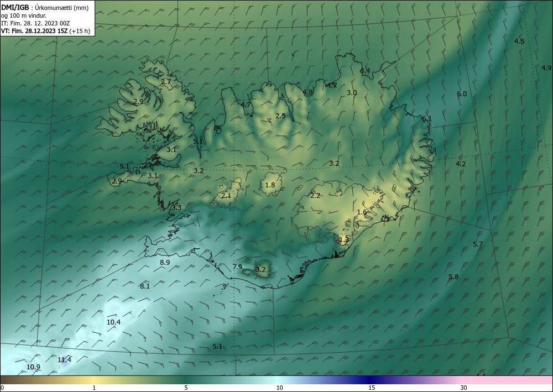This screenshot has width=553, height=392.
Task: Click the 8.9 value label
Action: coord(165,262)
